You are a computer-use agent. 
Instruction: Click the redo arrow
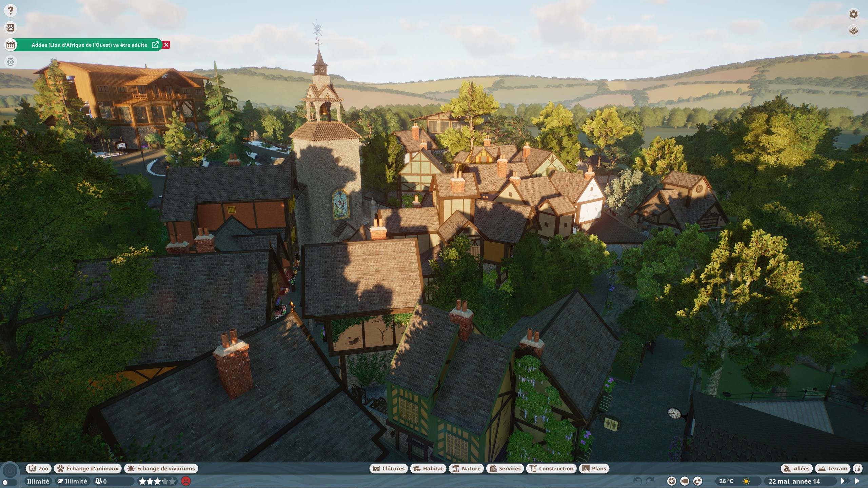click(x=650, y=481)
